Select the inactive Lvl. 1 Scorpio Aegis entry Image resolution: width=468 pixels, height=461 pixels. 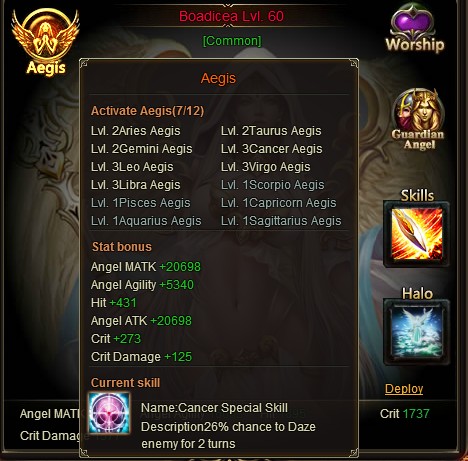(273, 185)
